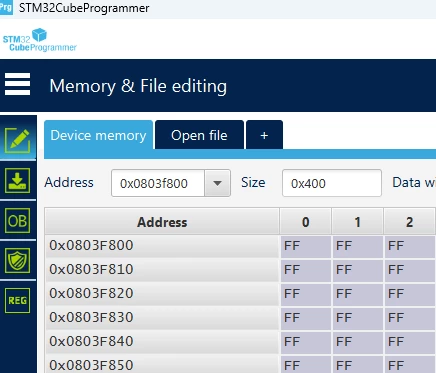Click the Address label beside the combo box
The image size is (436, 373).
coord(69,182)
